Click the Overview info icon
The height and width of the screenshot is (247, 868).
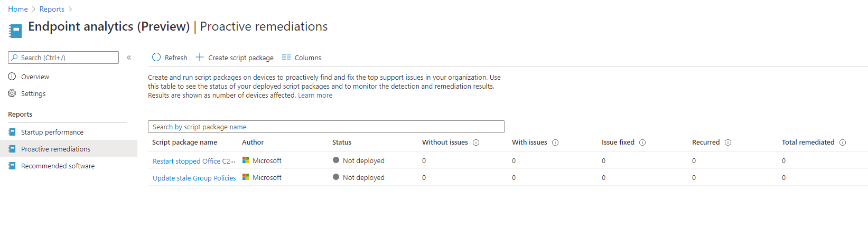(12, 77)
